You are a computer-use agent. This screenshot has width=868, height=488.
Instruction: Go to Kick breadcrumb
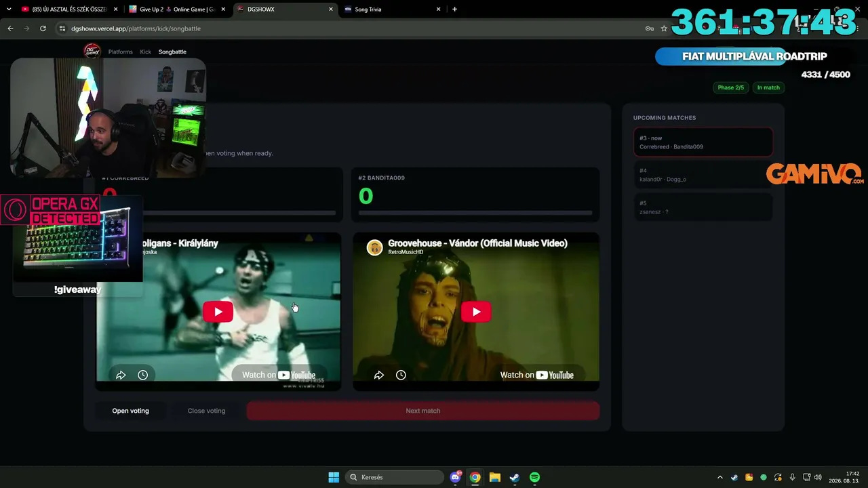[146, 52]
